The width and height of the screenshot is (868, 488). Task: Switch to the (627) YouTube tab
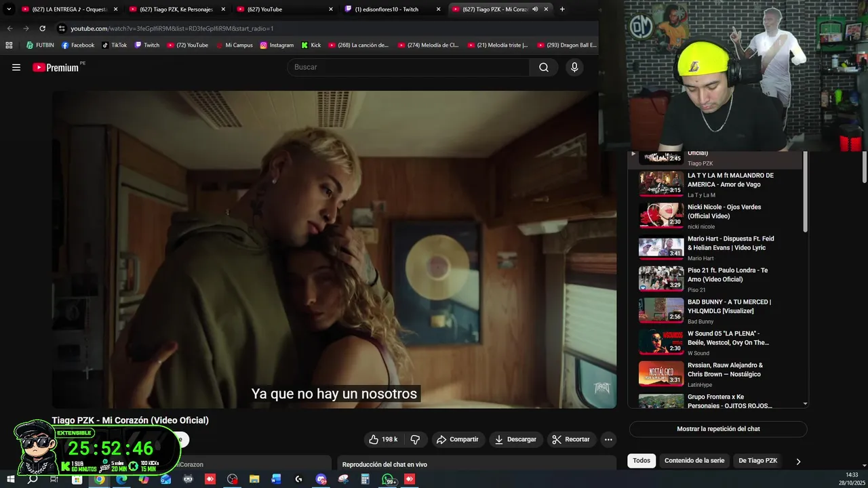[284, 9]
